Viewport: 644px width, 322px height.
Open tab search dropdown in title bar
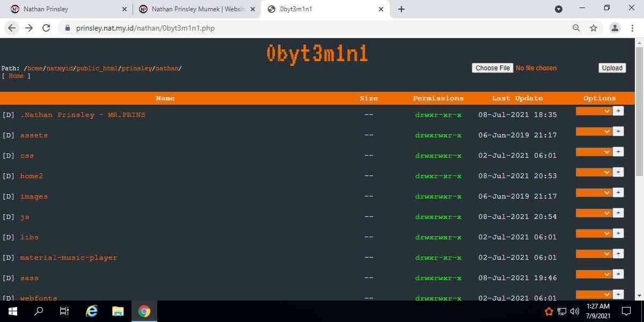click(x=558, y=9)
